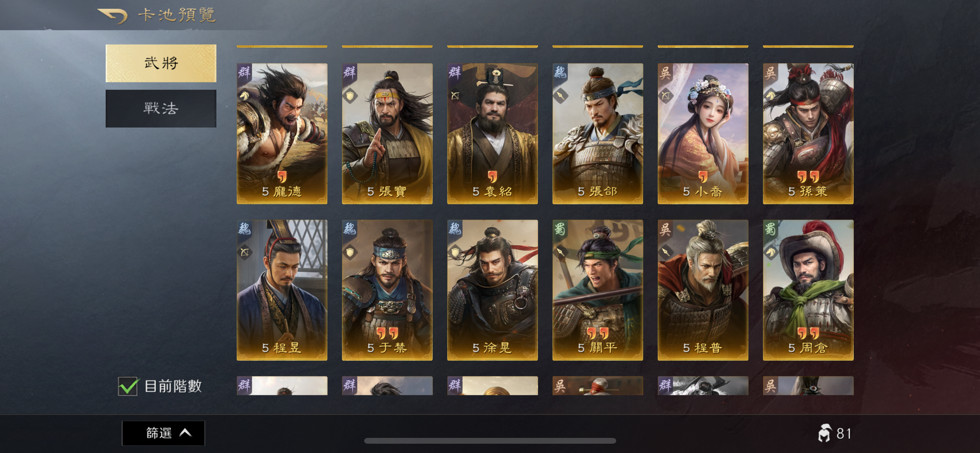Click the archer bow icon on 袁紹 card
This screenshot has width=980, height=453.
455,95
